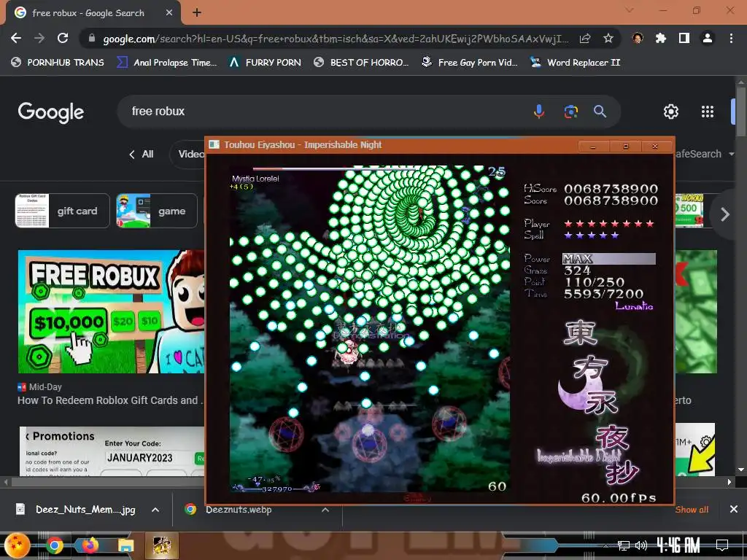Open the Deez_Nuts_Mem....jpg download
The height and width of the screenshot is (560, 747).
[76, 510]
